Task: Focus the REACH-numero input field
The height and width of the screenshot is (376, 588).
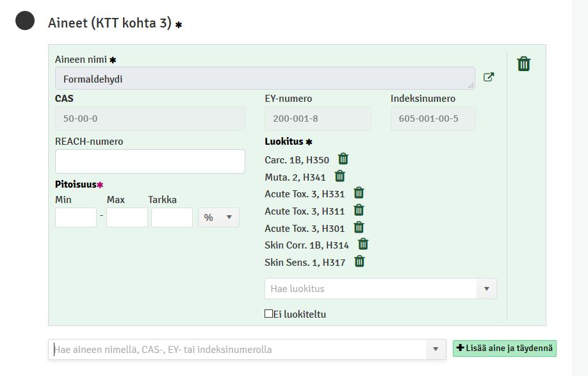Action: [150, 161]
